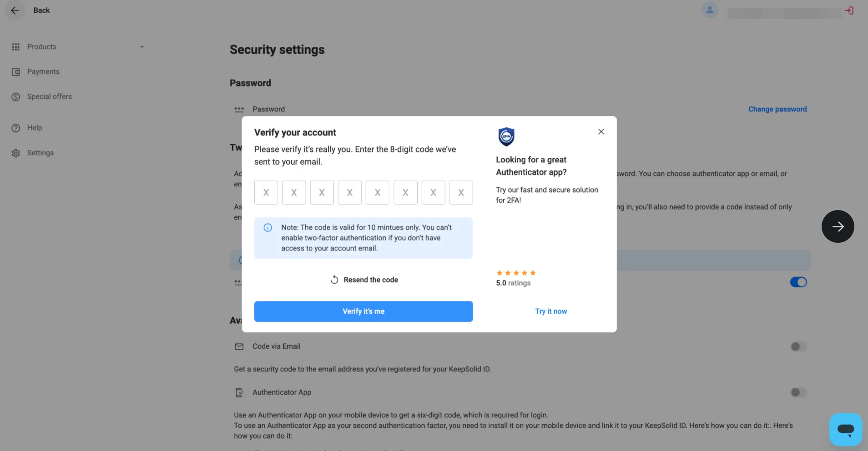
Task: Enable the Code via Email toggle
Action: pyautogui.click(x=798, y=347)
